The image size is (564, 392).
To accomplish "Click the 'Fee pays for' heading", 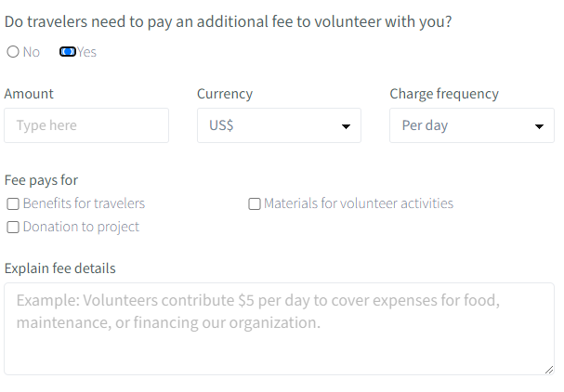I will tap(41, 180).
